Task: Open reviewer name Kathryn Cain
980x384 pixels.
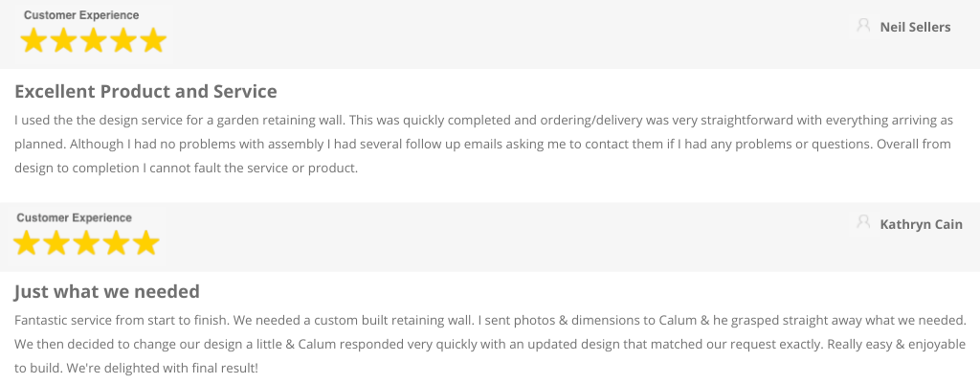Action: coord(922,224)
